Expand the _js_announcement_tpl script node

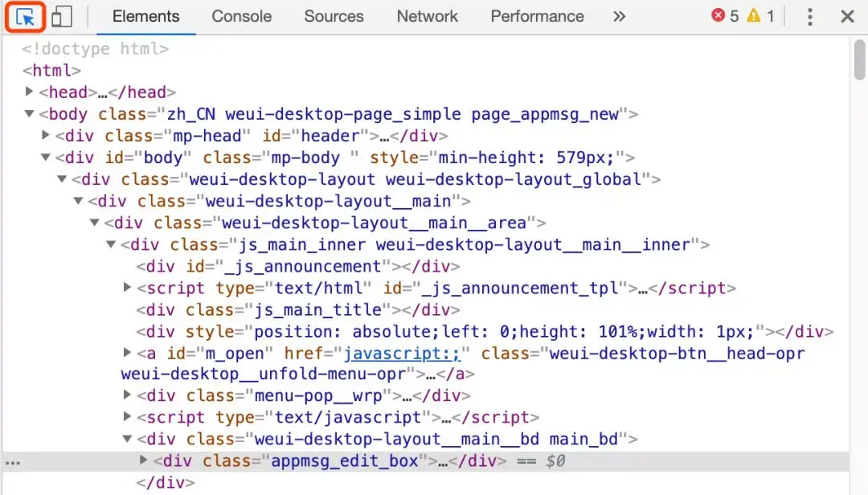(x=127, y=287)
